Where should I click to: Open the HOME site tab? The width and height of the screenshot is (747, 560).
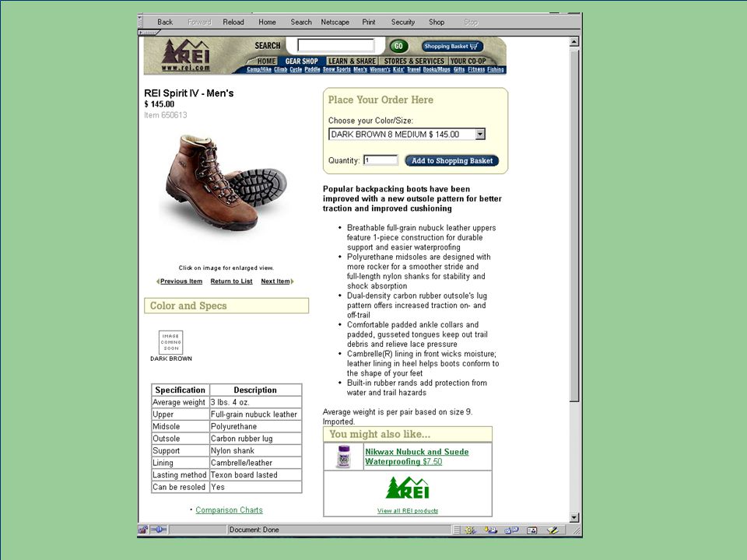pos(266,61)
